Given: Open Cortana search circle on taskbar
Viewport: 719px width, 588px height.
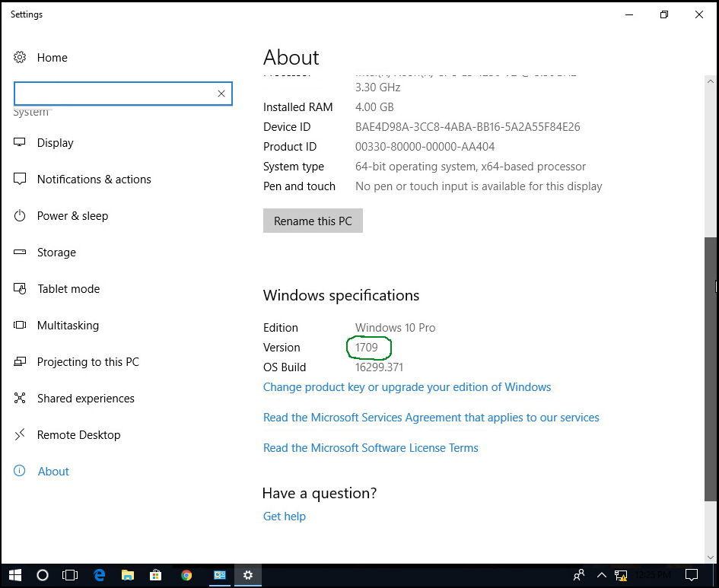Looking at the screenshot, I should click(x=43, y=575).
